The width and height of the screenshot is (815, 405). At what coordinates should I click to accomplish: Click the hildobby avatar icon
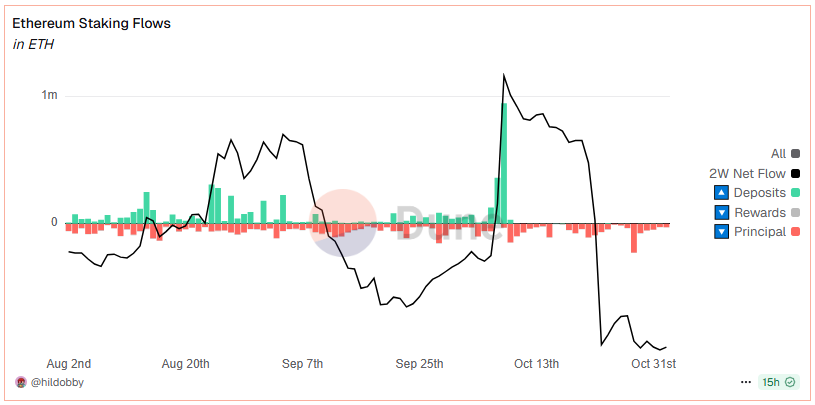21,382
